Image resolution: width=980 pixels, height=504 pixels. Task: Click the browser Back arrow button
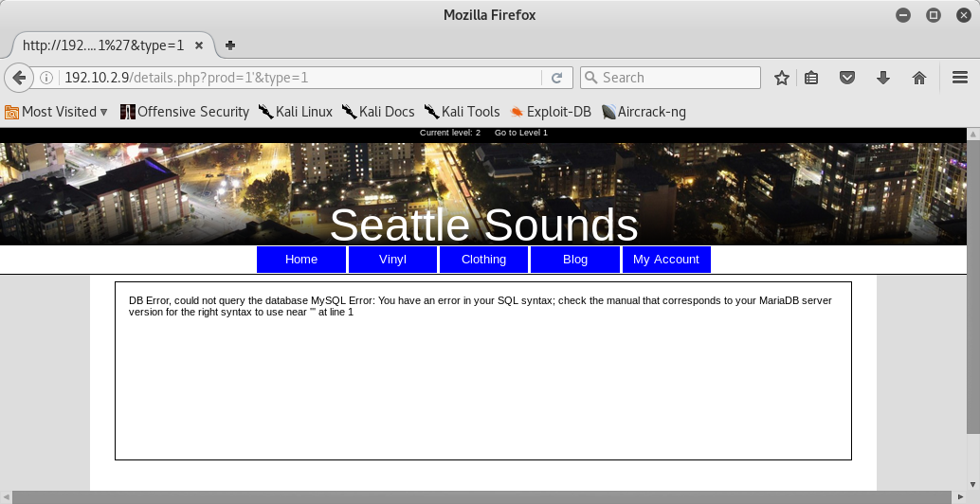(18, 78)
